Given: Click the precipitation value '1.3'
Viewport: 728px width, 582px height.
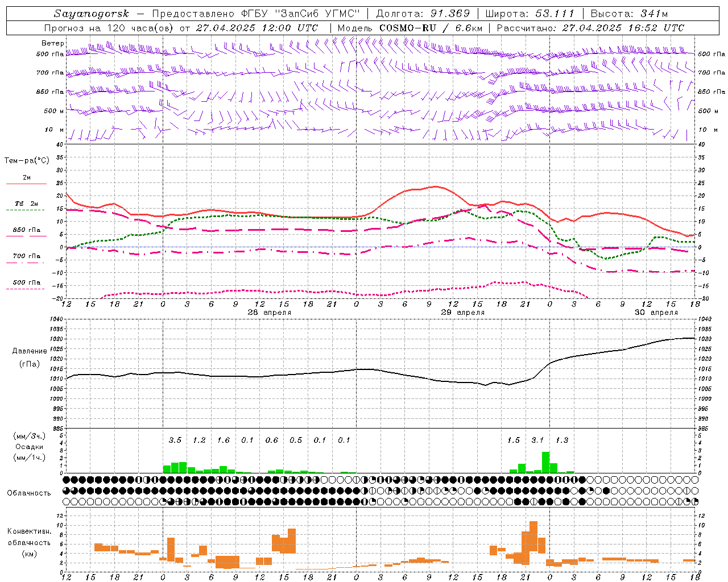Looking at the screenshot, I should [562, 440].
